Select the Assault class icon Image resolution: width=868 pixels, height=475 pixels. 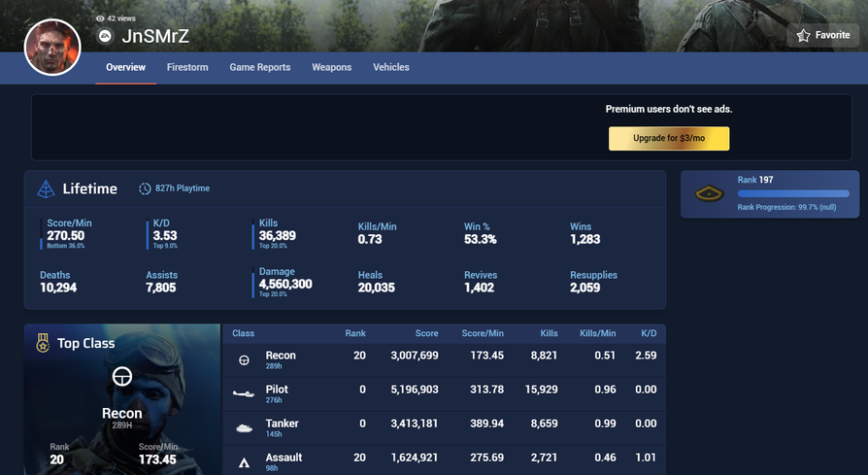(x=244, y=462)
